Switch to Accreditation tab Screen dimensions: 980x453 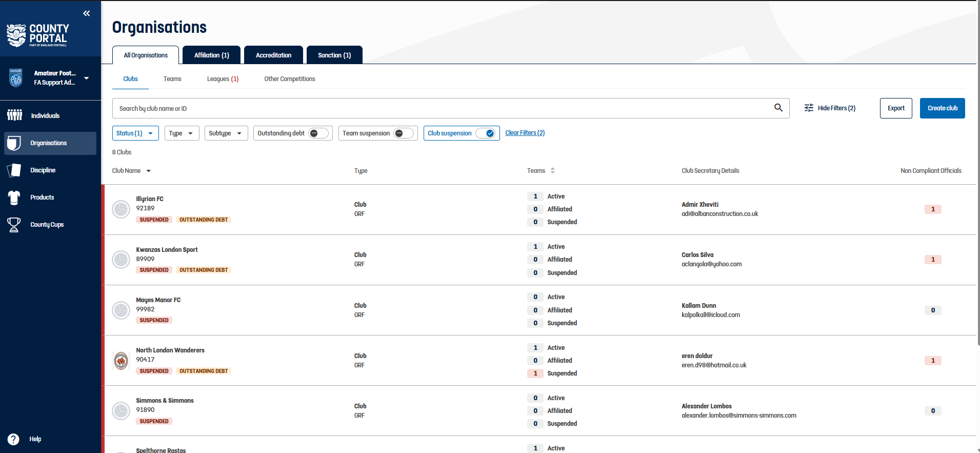[x=274, y=55]
